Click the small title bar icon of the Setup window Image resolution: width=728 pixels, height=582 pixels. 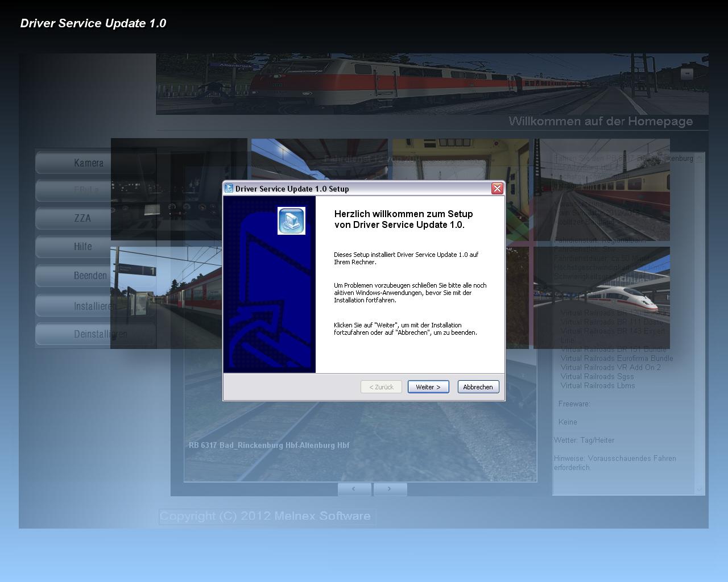pos(229,189)
